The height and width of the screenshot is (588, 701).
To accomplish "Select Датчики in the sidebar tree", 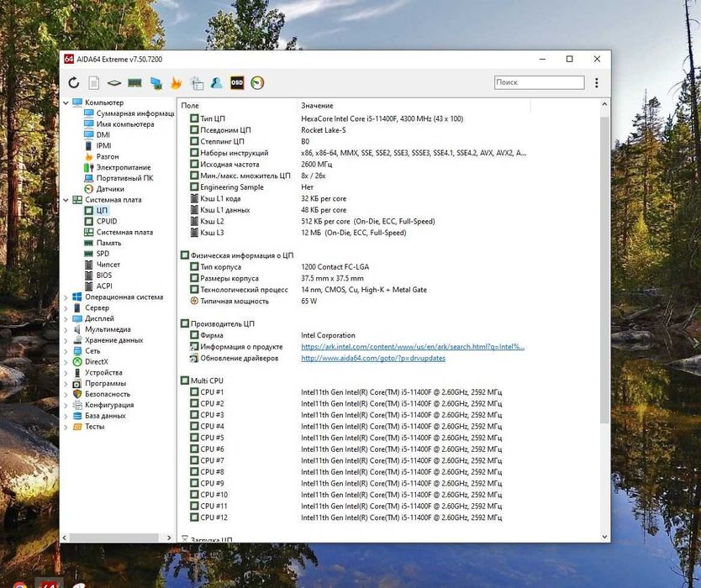I will click(x=110, y=189).
